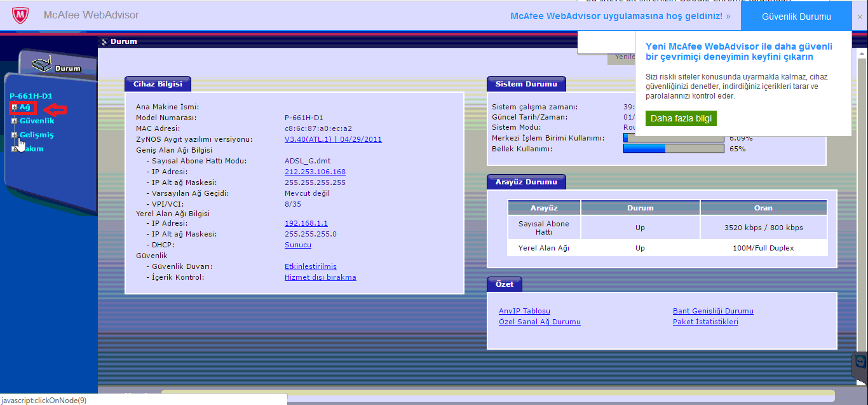Image resolution: width=868 pixels, height=405 pixels.
Task: Click the CPU usage progress bar
Action: click(x=674, y=138)
